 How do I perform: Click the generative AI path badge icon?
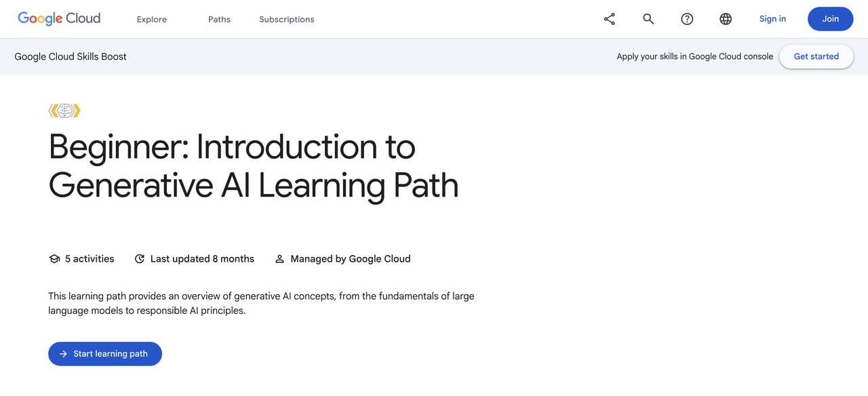(64, 111)
